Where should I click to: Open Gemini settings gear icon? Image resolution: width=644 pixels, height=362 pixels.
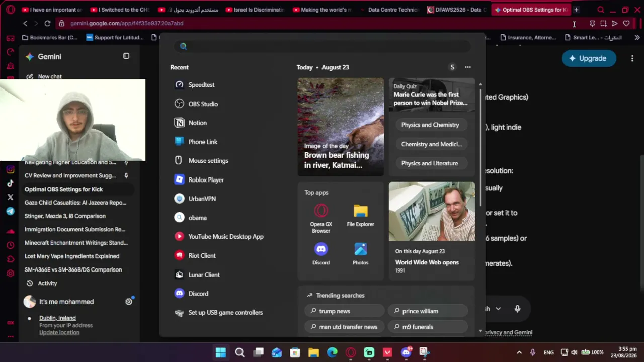pyautogui.click(x=129, y=302)
